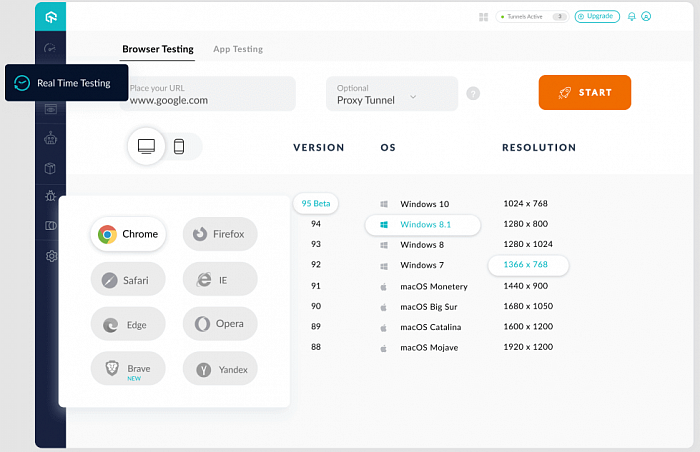The height and width of the screenshot is (452, 700).
Task: Pick resolution 1600 x 1200
Action: (x=528, y=326)
